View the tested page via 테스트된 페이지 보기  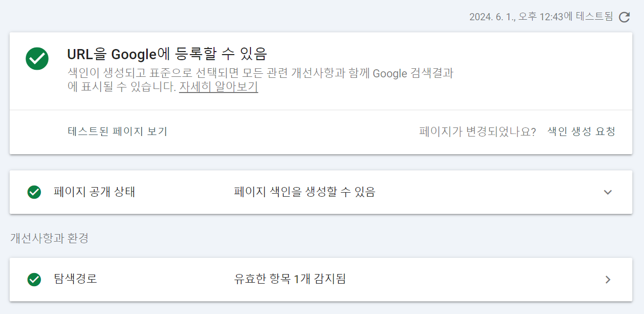coord(118,131)
